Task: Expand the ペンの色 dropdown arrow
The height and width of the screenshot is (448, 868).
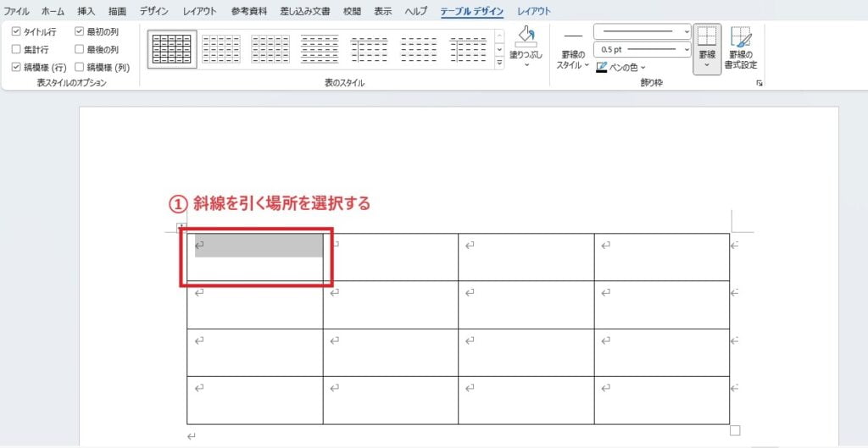Action: [643, 68]
